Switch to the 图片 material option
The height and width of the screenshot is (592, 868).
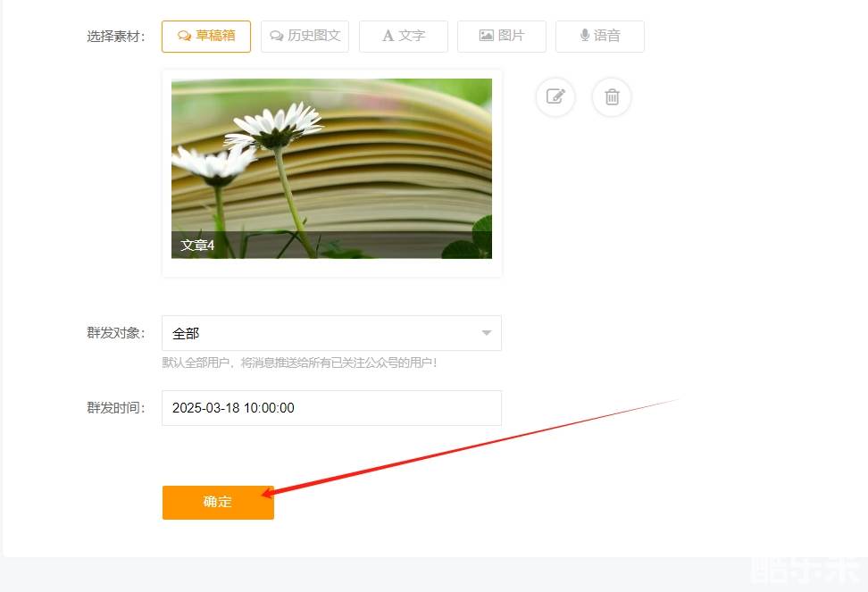pyautogui.click(x=502, y=37)
